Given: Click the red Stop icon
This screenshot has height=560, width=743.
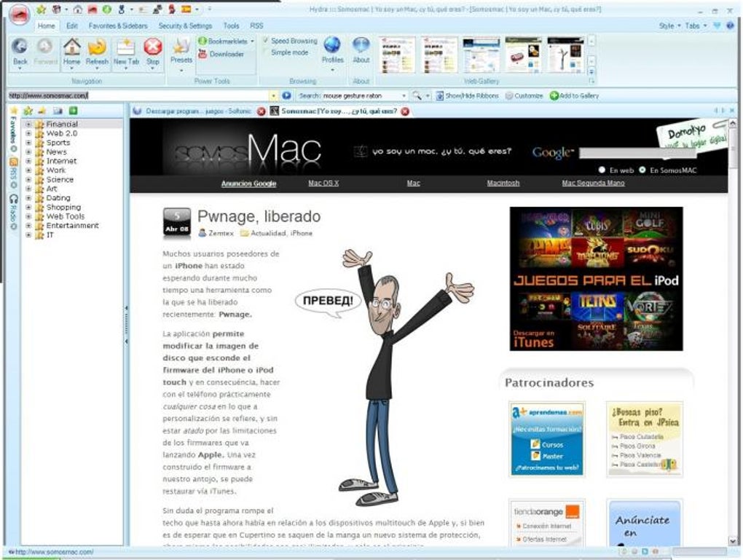Looking at the screenshot, I should (x=152, y=47).
